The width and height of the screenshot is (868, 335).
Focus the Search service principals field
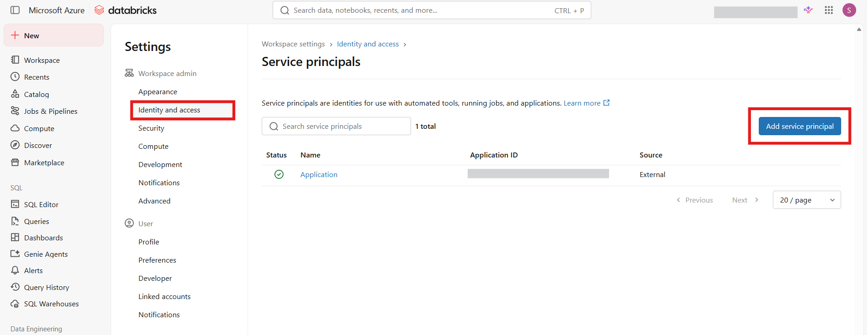(x=336, y=126)
